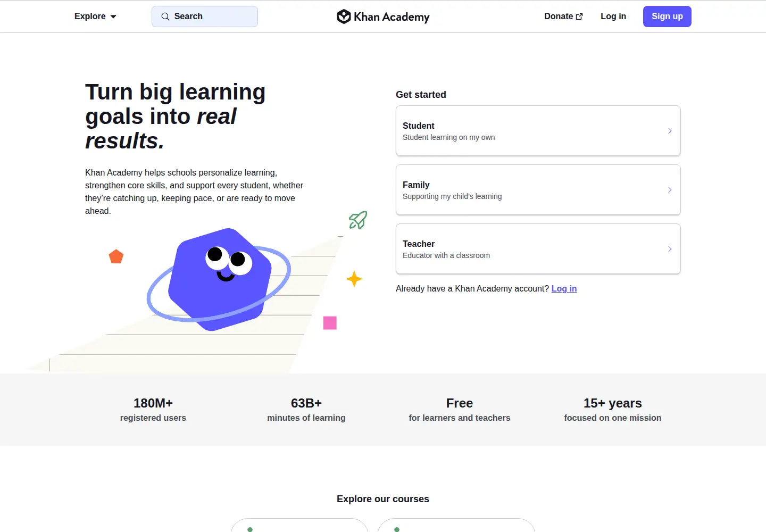
Task: Click the Khan Academy leaf logo icon
Action: 344,16
